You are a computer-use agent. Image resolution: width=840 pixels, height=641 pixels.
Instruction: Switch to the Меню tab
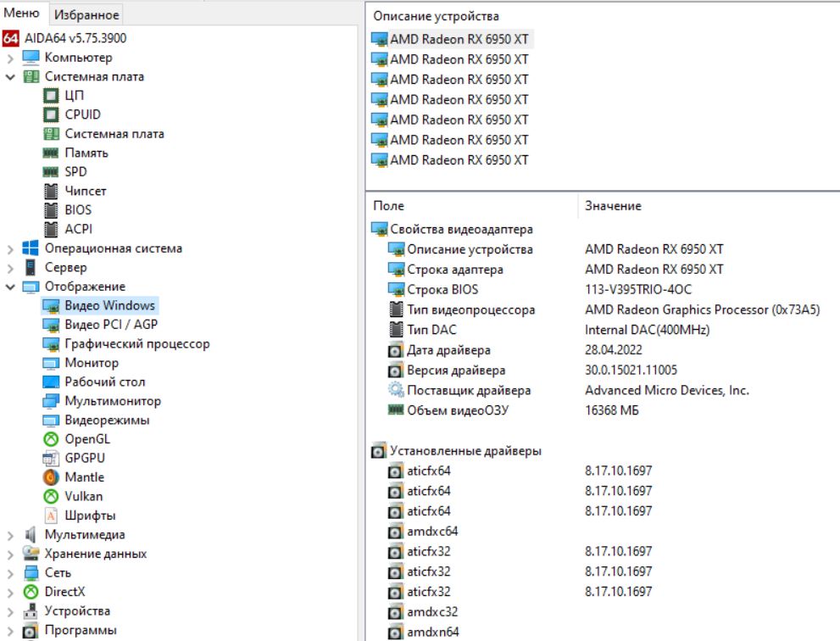pyautogui.click(x=21, y=13)
